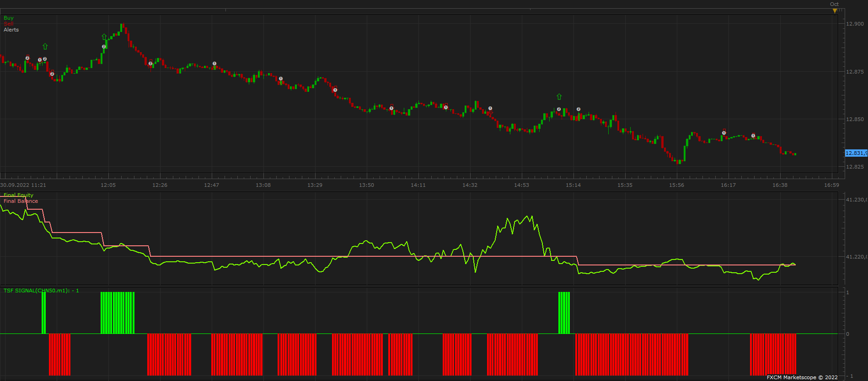Screen dimensions: 868x381
Task: Click the 30.09.2022 11:21 date label
Action: pos(23,185)
